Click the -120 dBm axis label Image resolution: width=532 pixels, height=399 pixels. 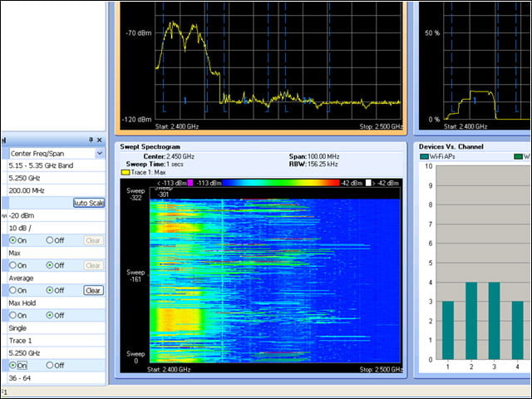pyautogui.click(x=136, y=120)
